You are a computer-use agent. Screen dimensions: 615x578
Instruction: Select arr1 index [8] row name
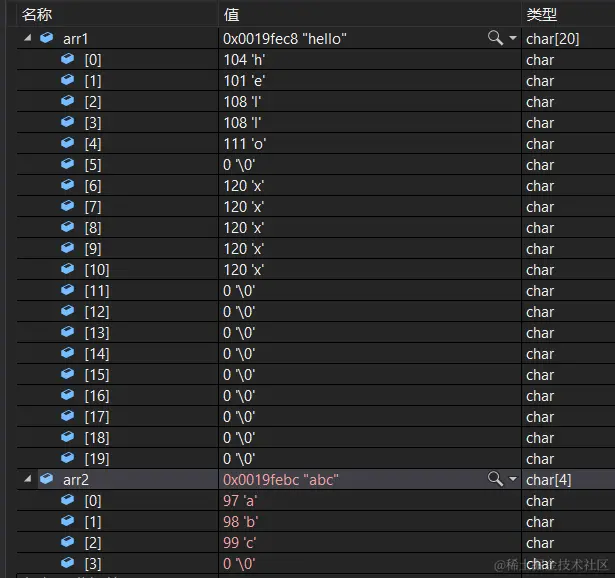tap(93, 228)
